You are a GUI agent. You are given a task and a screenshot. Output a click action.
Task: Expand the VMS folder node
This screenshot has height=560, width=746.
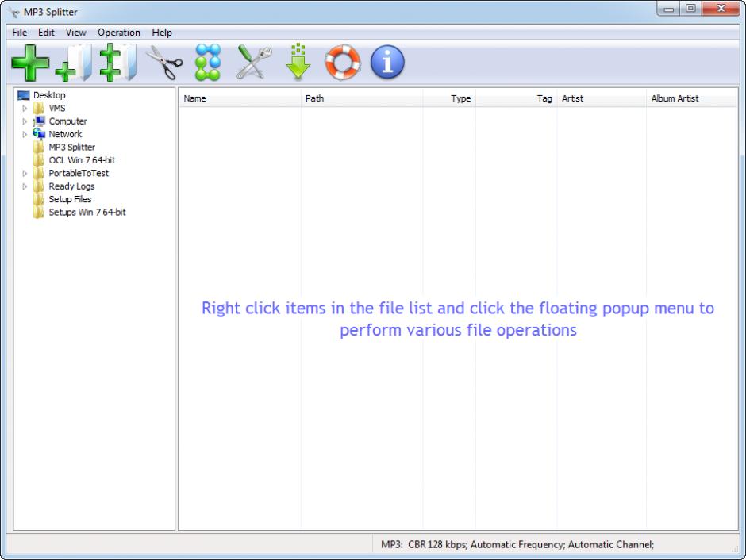tap(25, 109)
